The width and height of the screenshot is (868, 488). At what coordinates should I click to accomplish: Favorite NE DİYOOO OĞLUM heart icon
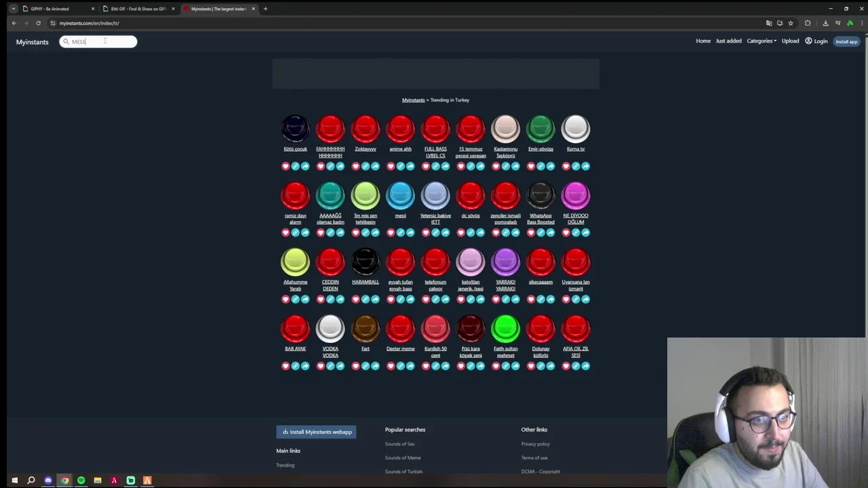pos(566,232)
